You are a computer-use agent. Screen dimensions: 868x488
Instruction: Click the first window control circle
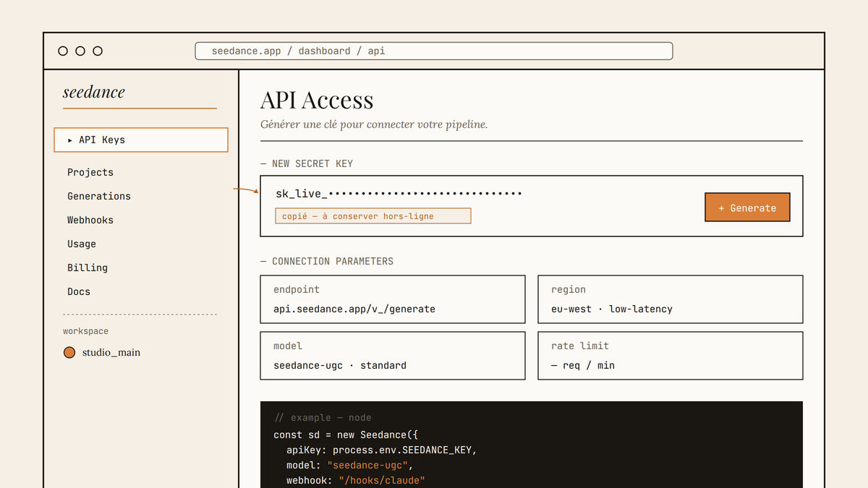click(x=63, y=51)
